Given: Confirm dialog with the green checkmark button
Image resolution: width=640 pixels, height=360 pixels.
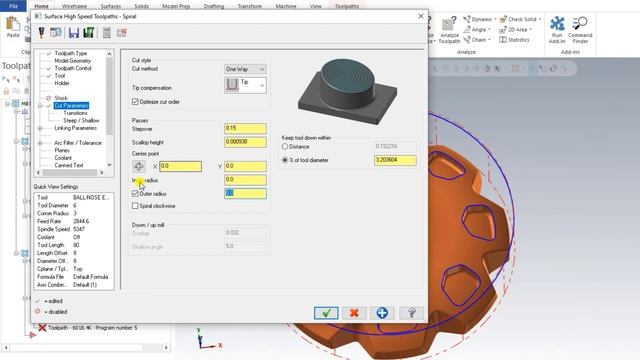Looking at the screenshot, I should [x=326, y=313].
